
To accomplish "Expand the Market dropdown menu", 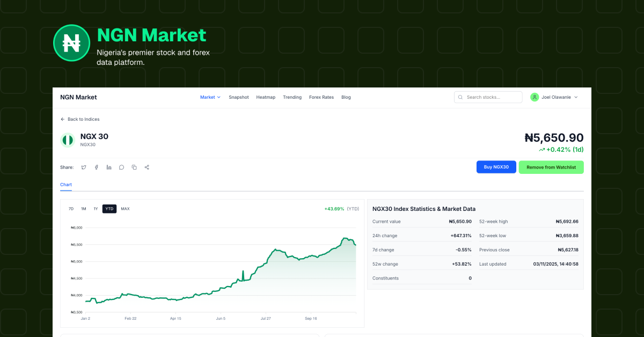I will click(x=210, y=97).
